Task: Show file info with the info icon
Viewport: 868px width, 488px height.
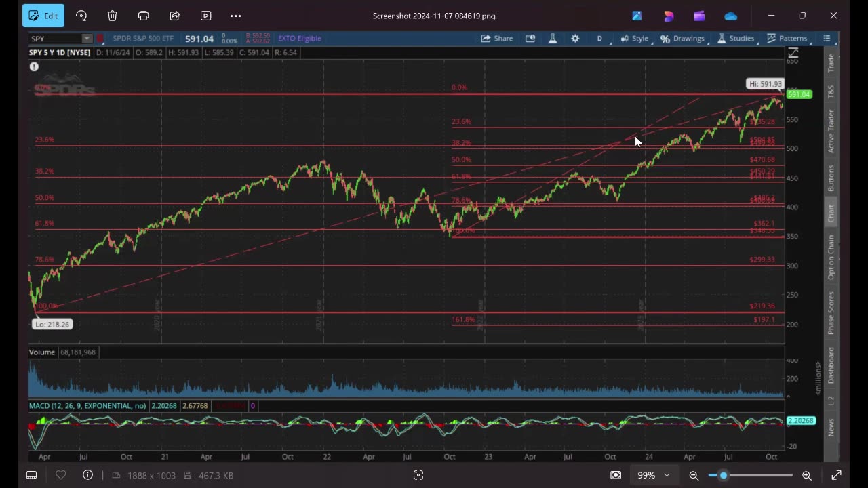Action: pos(87,475)
